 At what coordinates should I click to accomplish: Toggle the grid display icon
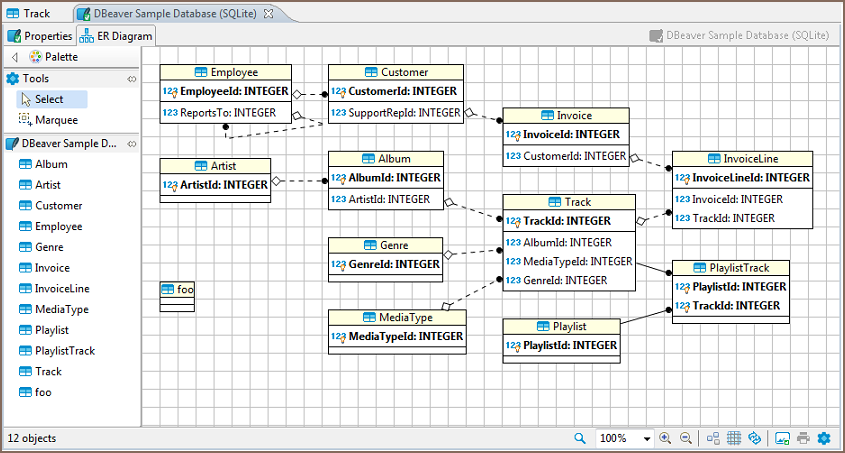734,438
